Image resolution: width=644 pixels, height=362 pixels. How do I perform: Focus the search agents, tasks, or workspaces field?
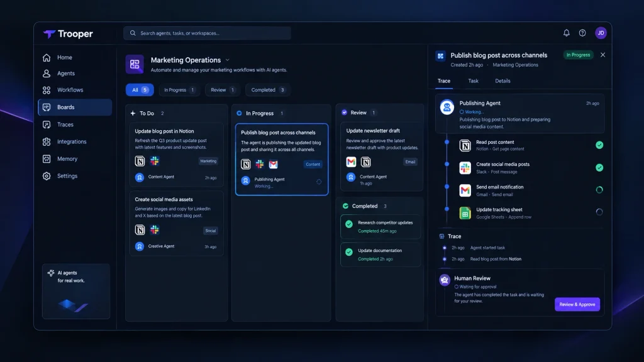(x=207, y=33)
